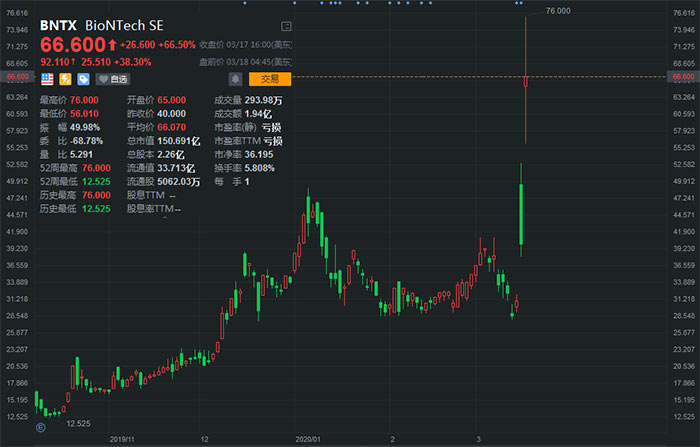Click 盘前价 03/18 04:45 timestamp
This screenshot has width=700, height=447.
tap(246, 62)
